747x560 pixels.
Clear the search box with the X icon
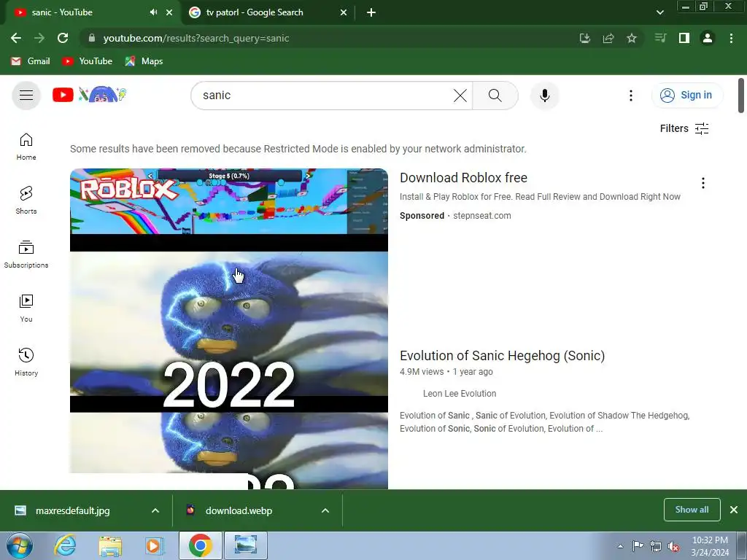click(460, 96)
